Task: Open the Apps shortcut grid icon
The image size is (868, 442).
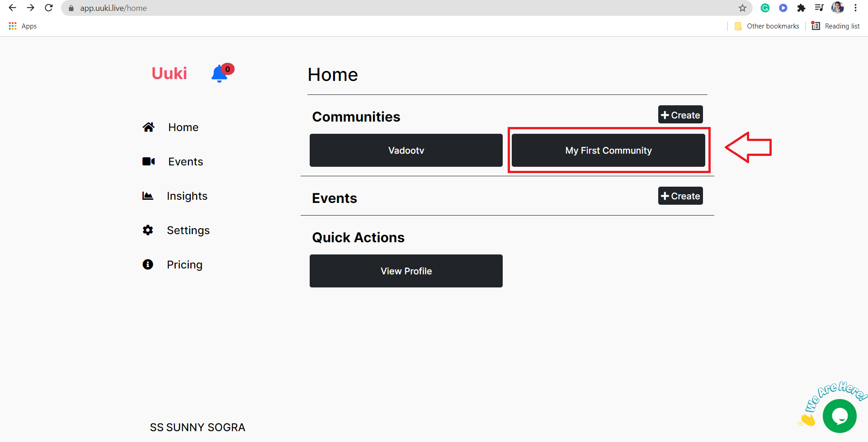Action: [x=13, y=26]
